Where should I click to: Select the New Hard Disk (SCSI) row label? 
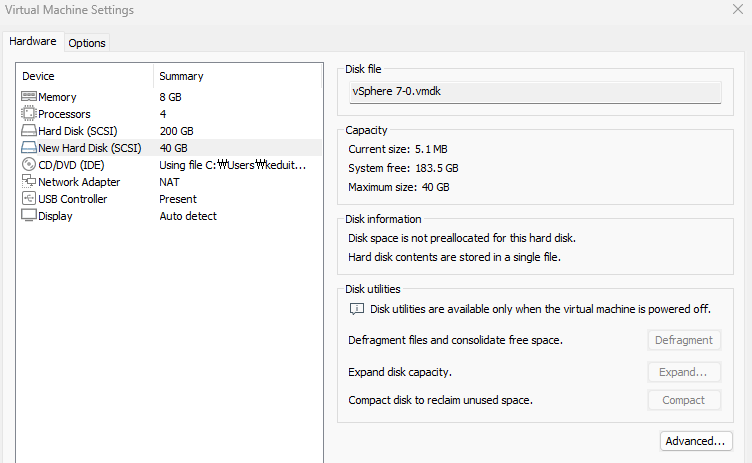[90, 148]
